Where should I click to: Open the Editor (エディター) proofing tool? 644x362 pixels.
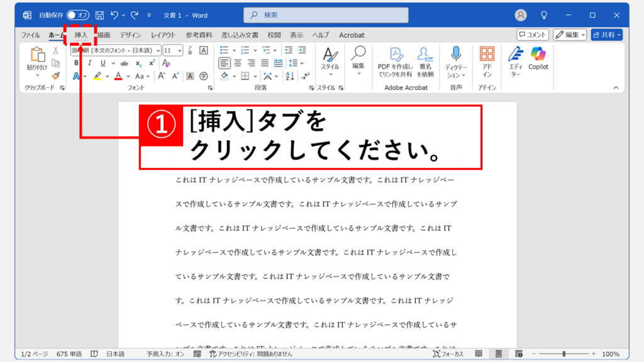click(x=516, y=61)
